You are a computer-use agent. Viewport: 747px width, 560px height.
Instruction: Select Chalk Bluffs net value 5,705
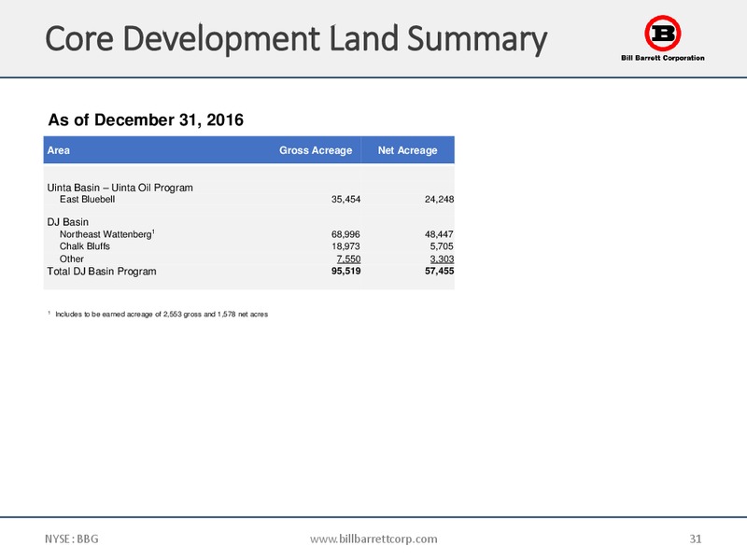point(442,246)
